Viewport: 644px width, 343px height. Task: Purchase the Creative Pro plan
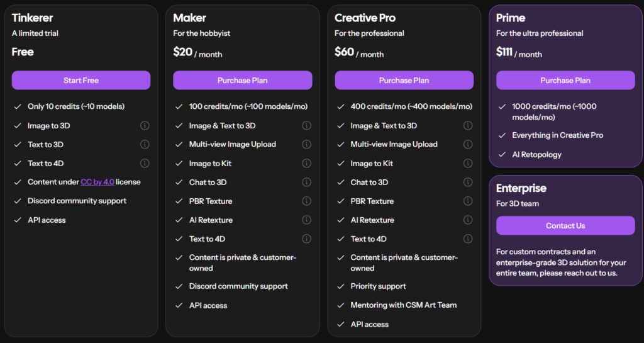tap(404, 81)
